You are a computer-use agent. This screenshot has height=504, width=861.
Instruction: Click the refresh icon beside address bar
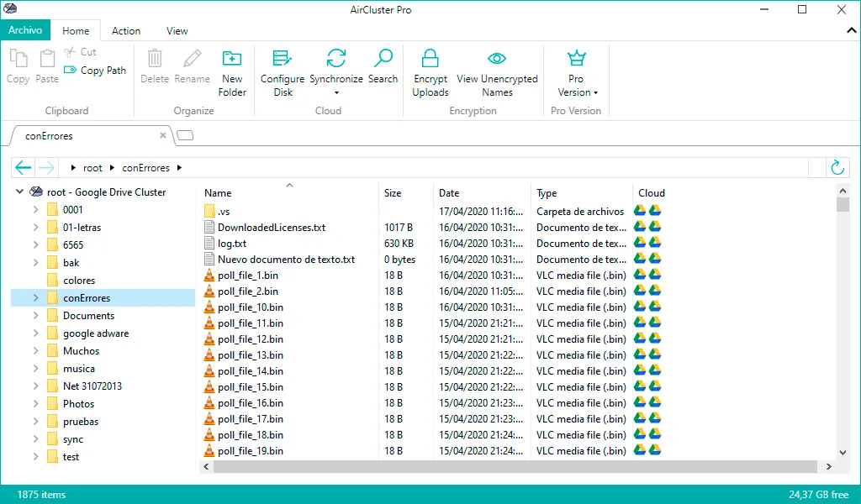(837, 167)
